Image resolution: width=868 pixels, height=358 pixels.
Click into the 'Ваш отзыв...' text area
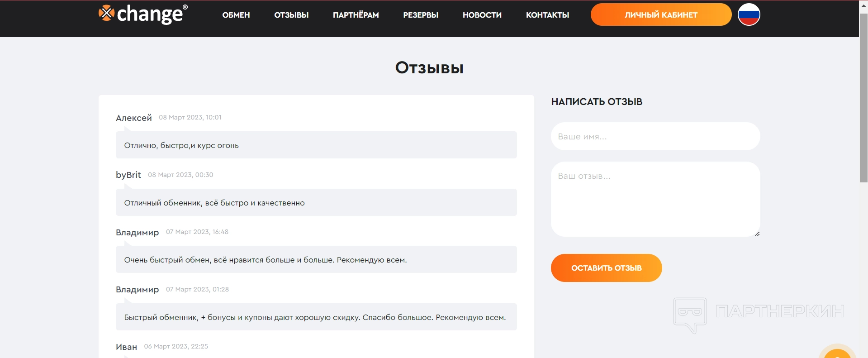point(655,199)
